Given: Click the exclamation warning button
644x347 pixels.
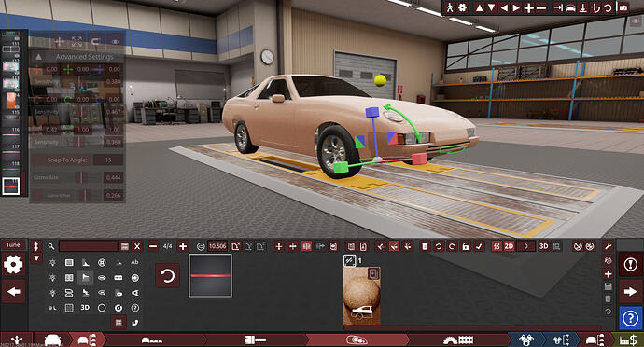Looking at the screenshot, I should tap(630, 265).
